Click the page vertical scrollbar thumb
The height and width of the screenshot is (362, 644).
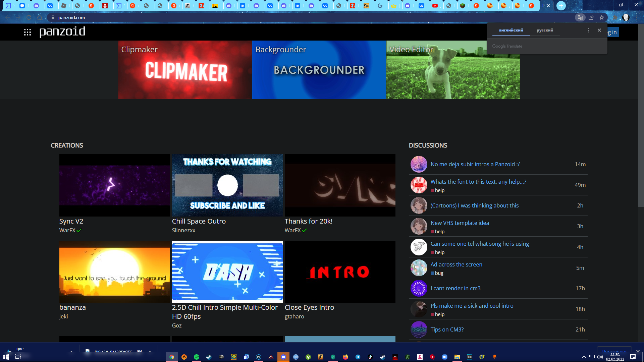[641, 116]
